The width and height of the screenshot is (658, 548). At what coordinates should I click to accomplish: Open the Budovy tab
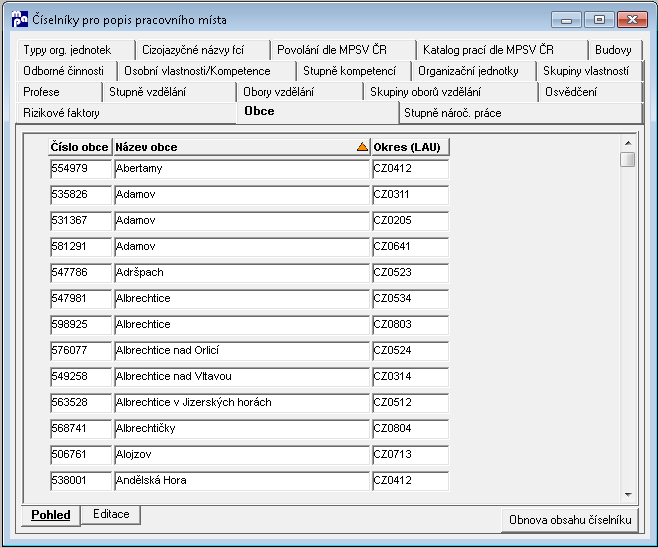pos(615,50)
